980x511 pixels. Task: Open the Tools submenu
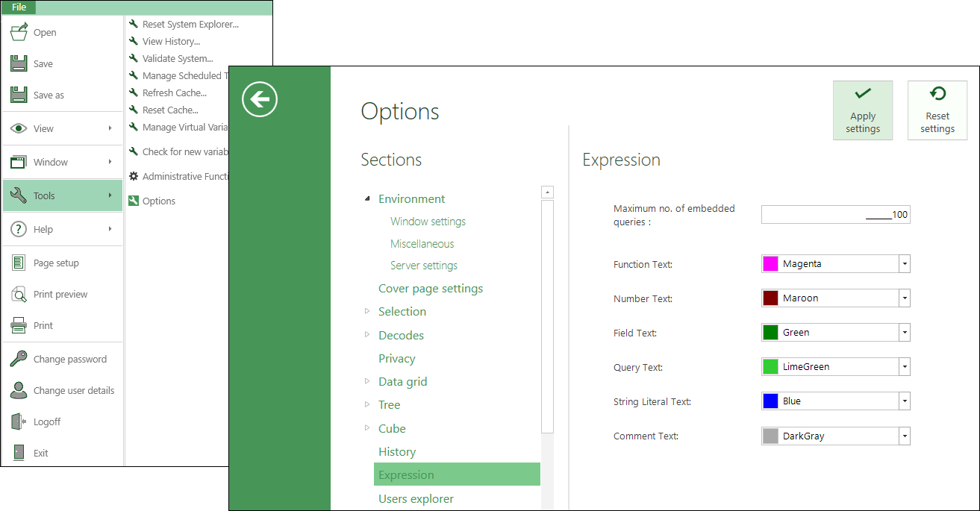point(63,195)
